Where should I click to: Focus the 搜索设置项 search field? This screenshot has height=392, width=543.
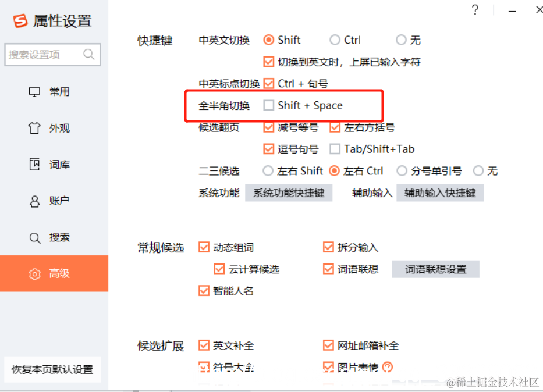52,55
